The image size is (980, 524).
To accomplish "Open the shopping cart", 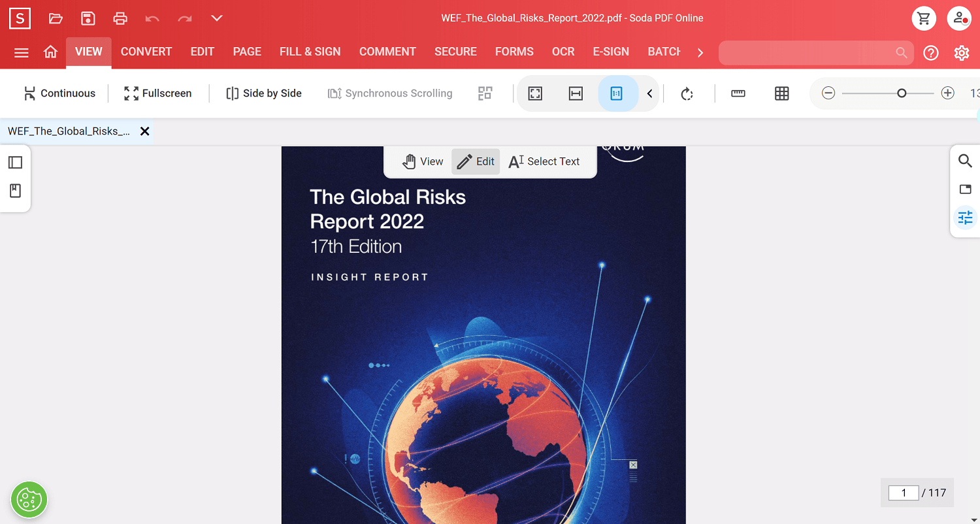I will click(x=924, y=18).
